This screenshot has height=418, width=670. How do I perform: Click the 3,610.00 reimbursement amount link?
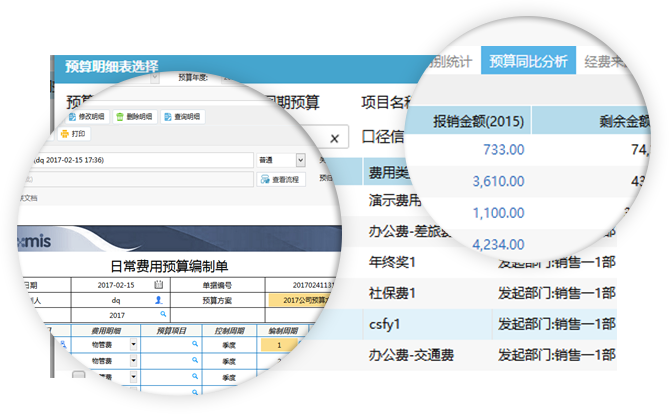(x=498, y=181)
